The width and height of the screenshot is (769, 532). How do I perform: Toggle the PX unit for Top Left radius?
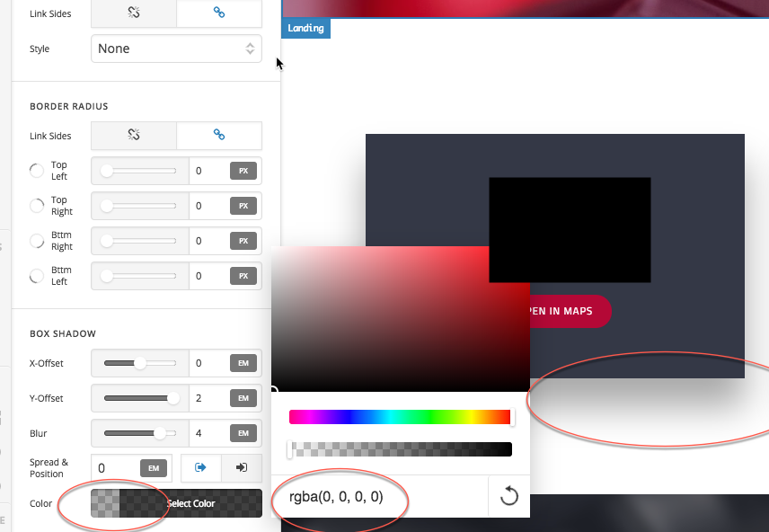tap(243, 171)
